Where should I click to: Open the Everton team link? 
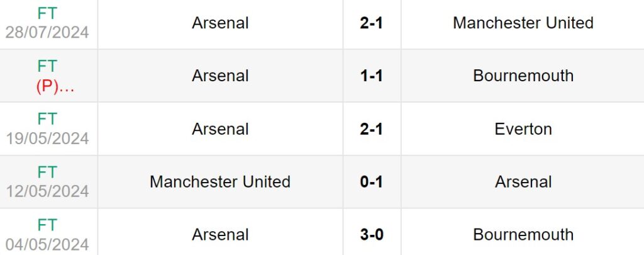click(523, 129)
